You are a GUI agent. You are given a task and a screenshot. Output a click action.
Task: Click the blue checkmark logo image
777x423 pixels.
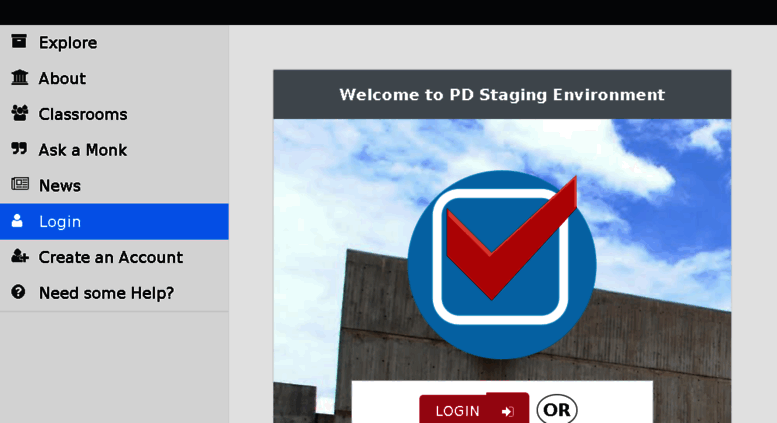coord(501,264)
